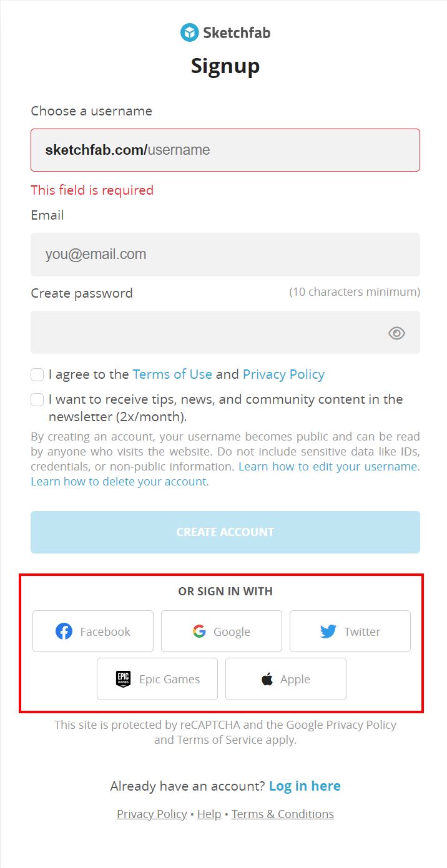Click into the Email field
447x868 pixels.
(225, 255)
